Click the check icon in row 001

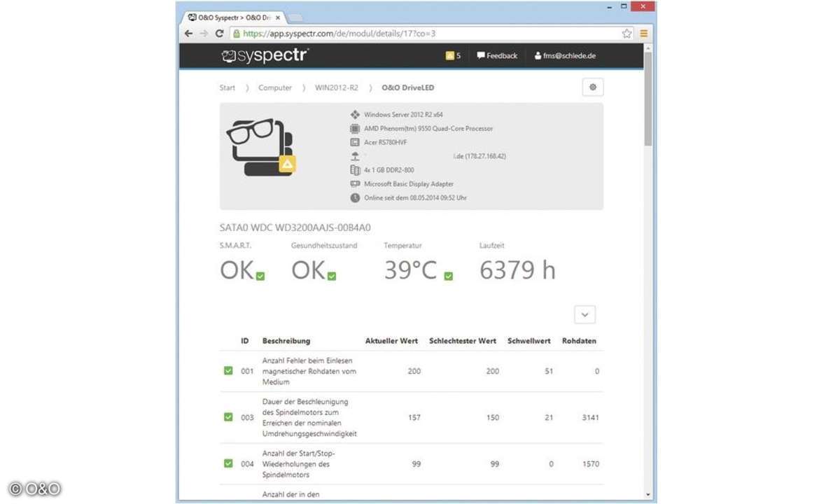[228, 370]
